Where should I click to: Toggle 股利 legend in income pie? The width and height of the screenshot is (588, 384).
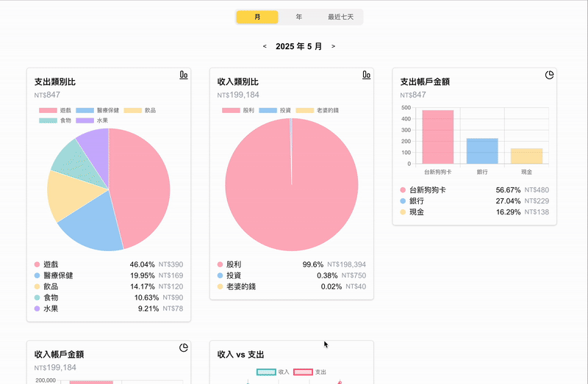coord(238,110)
